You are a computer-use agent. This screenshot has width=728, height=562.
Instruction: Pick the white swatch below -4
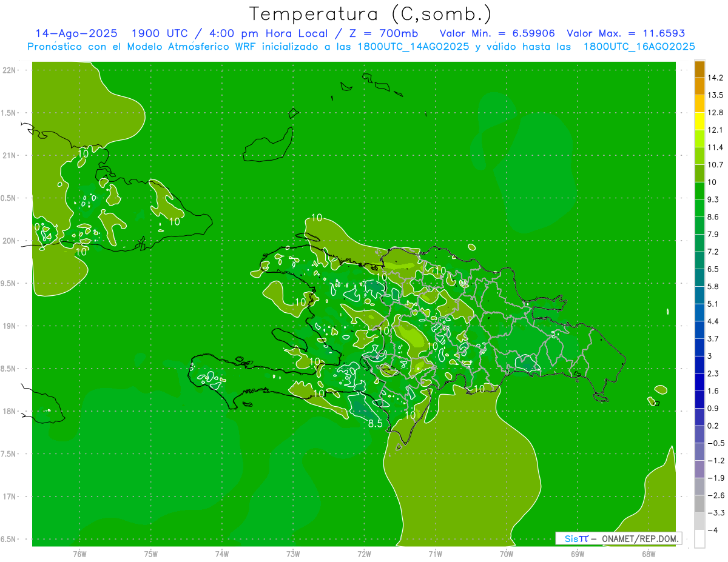(699, 538)
